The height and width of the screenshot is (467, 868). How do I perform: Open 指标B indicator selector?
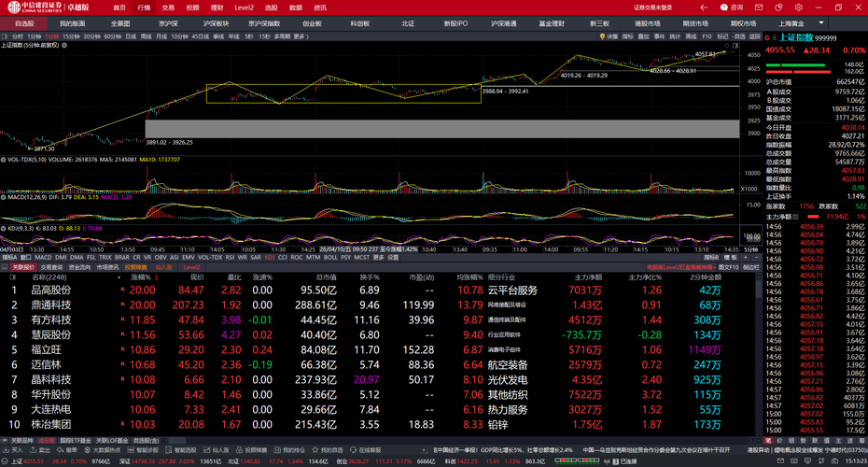click(x=711, y=258)
